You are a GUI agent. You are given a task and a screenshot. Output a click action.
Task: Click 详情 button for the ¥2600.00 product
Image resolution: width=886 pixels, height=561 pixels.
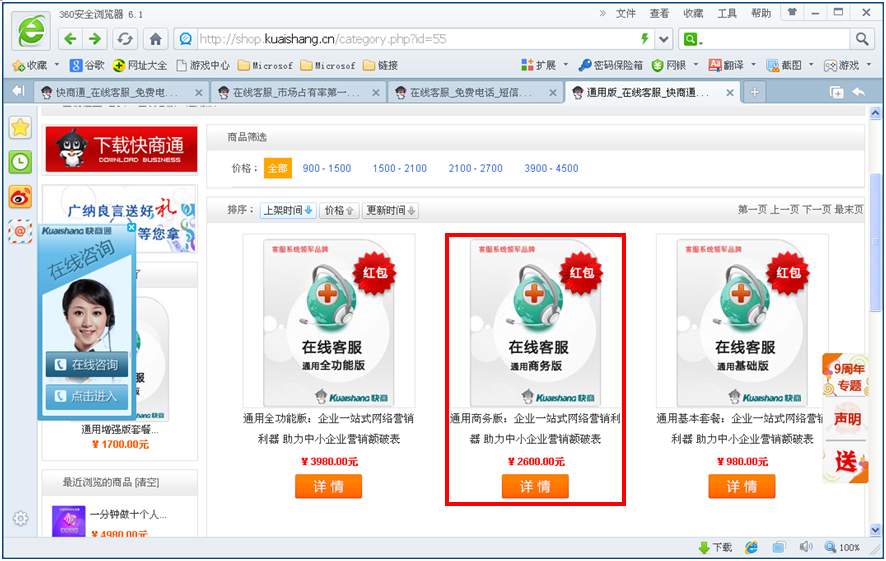pyautogui.click(x=535, y=487)
